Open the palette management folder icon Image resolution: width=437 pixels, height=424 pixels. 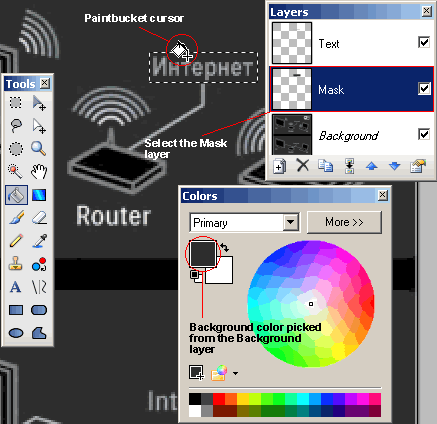click(219, 373)
